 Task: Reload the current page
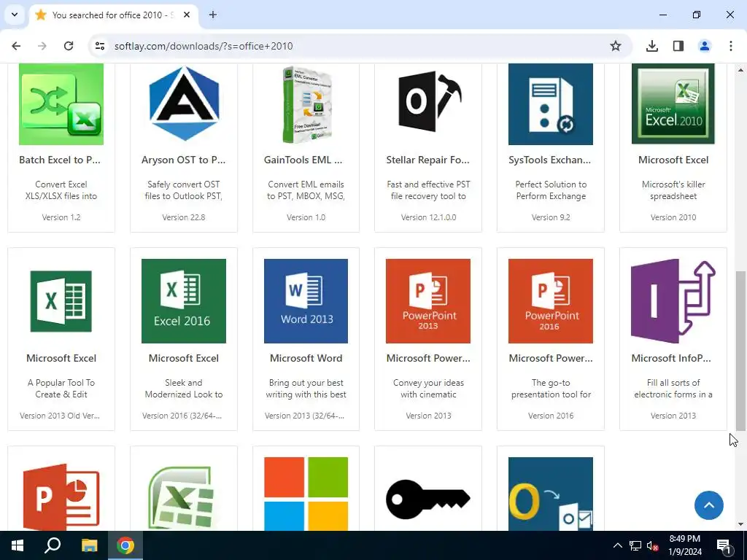pos(69,46)
